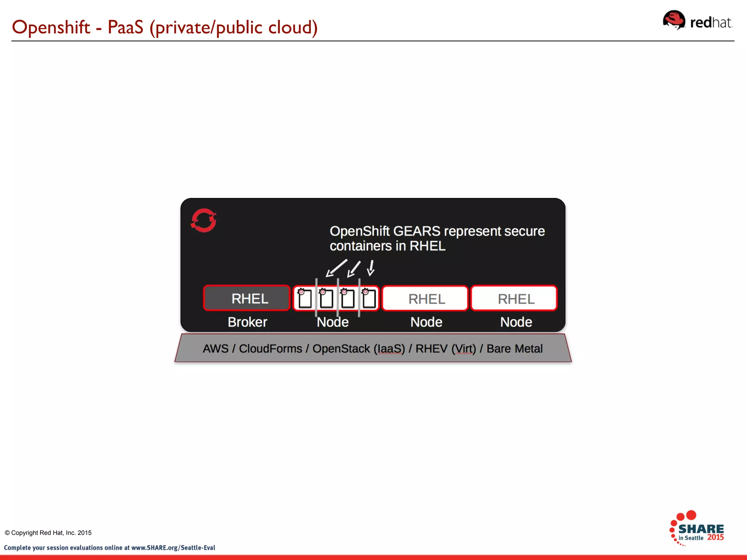Click the Red Hat logo
This screenshot has height=560, width=747.
point(697,20)
